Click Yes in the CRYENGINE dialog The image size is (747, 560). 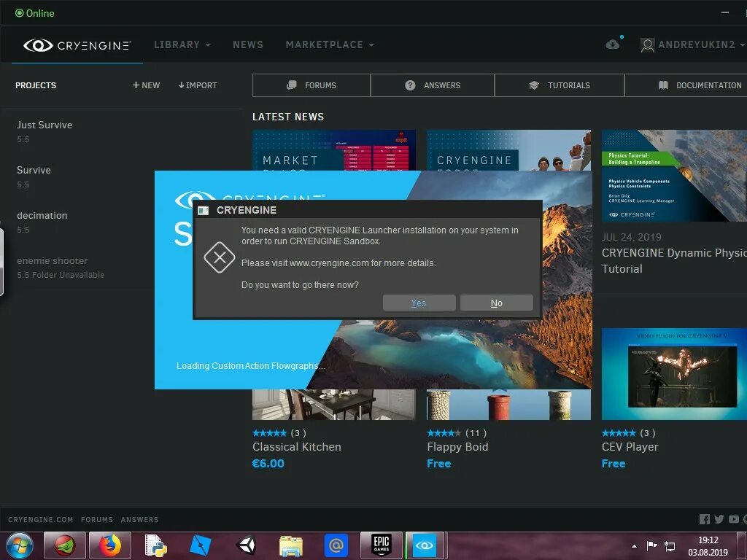[x=419, y=303]
